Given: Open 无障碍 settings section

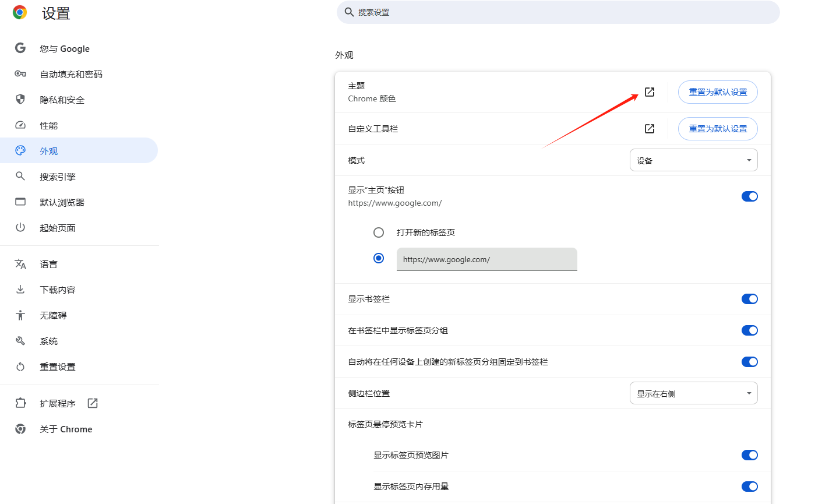Looking at the screenshot, I should (x=79, y=315).
